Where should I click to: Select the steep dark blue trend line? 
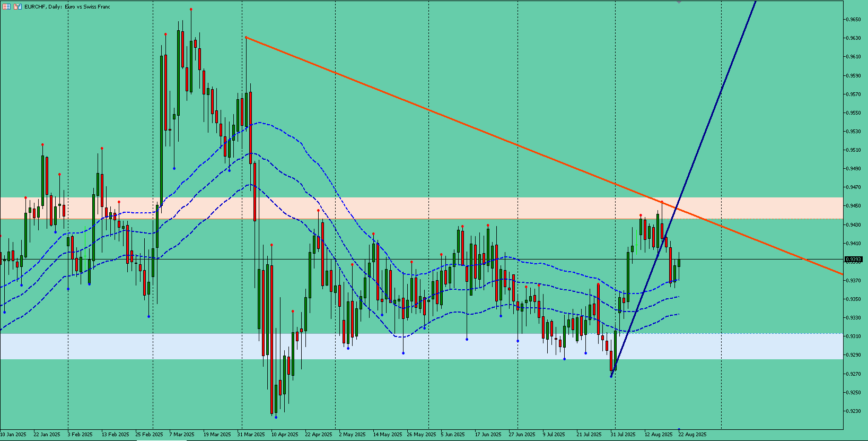click(x=684, y=188)
